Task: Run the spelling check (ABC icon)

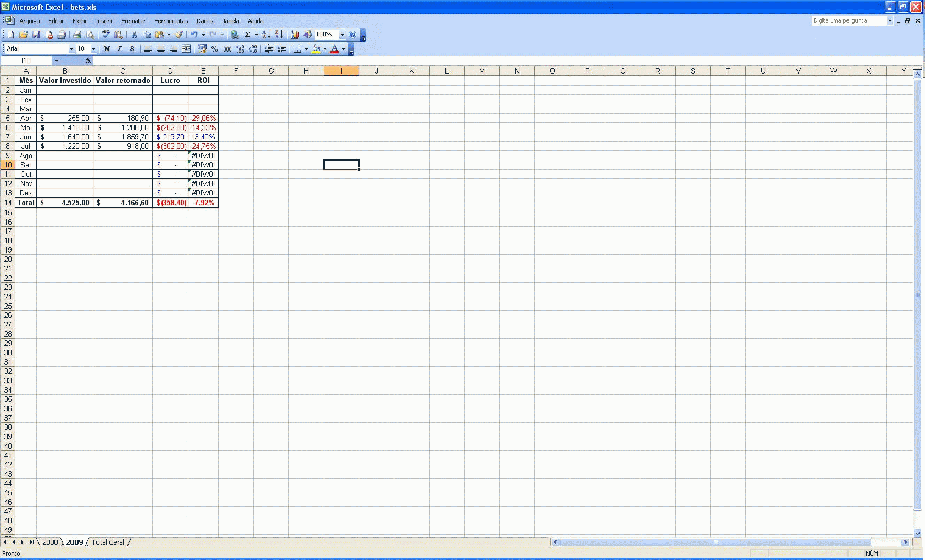Action: tap(105, 35)
